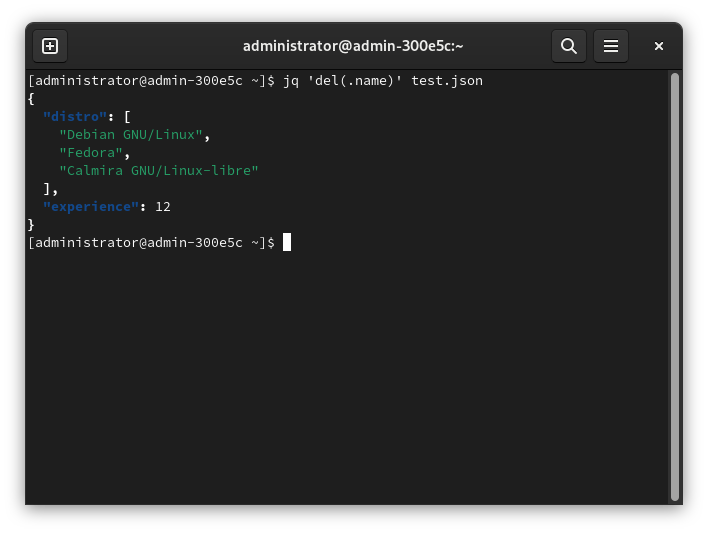Click the blinking cursor block at prompt
The height and width of the screenshot is (533, 708).
tap(287, 242)
